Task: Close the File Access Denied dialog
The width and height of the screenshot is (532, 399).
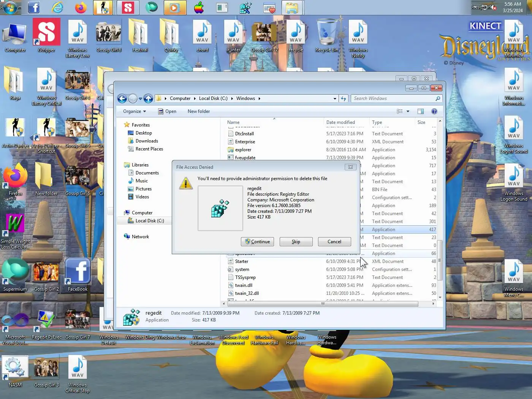Action: coord(350,167)
